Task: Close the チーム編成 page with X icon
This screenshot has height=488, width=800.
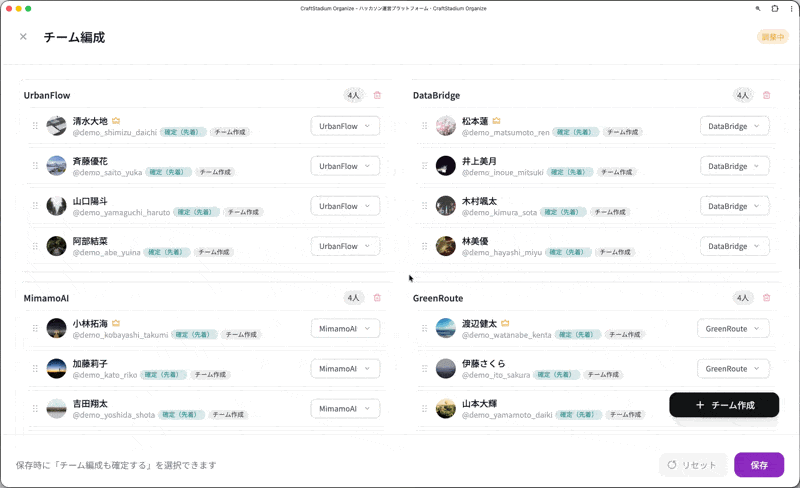Action: [23, 37]
